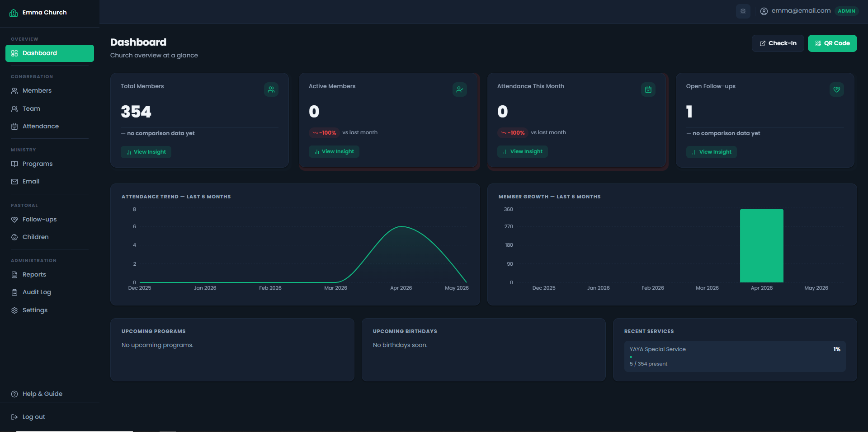Click the Upcoming Birthdays heading
The height and width of the screenshot is (432, 868).
tap(405, 332)
